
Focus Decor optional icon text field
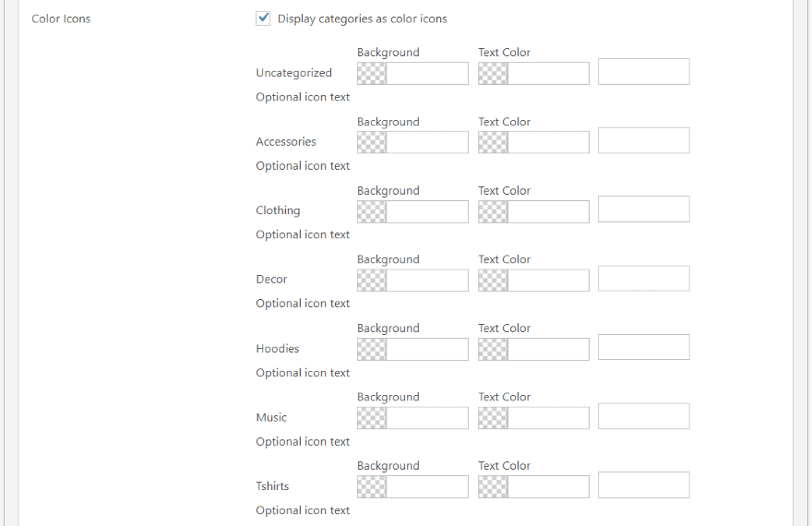click(643, 279)
